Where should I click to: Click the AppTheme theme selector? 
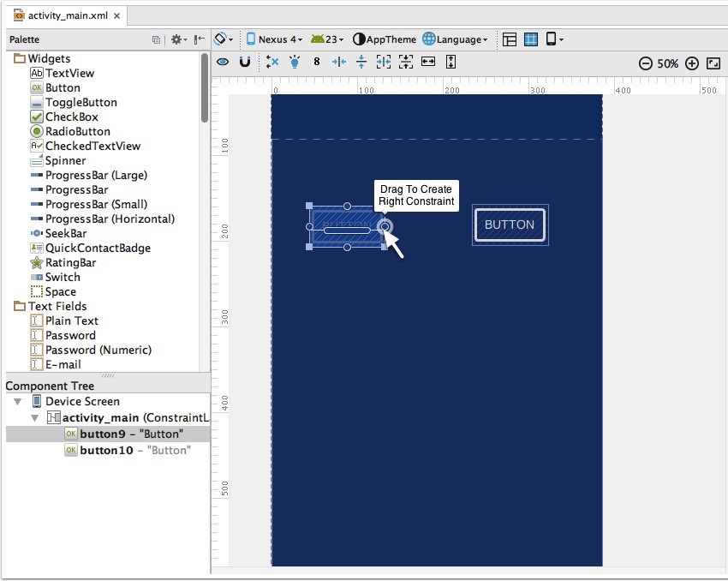coord(385,39)
